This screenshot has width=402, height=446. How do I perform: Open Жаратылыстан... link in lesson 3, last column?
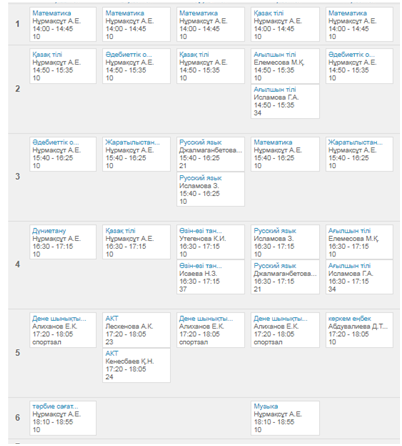click(x=355, y=142)
